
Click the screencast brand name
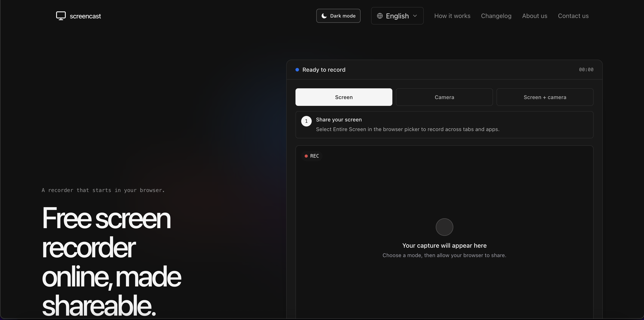pos(85,16)
